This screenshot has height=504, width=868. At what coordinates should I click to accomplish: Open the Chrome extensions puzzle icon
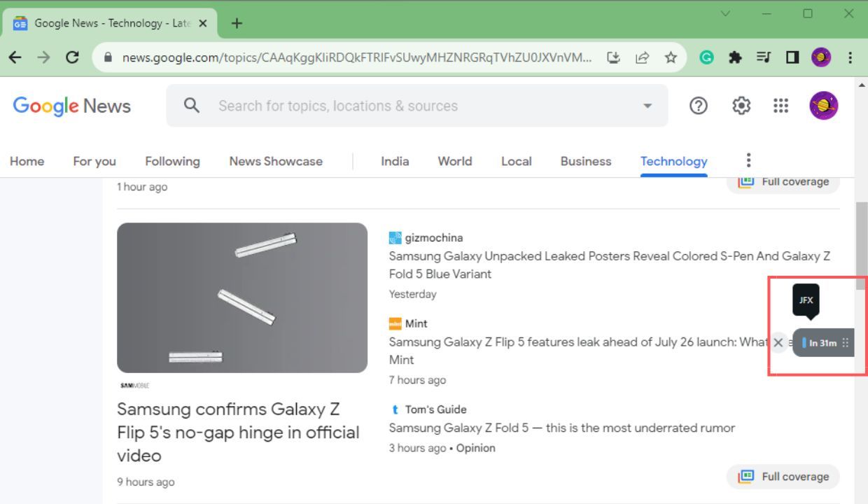(x=735, y=57)
